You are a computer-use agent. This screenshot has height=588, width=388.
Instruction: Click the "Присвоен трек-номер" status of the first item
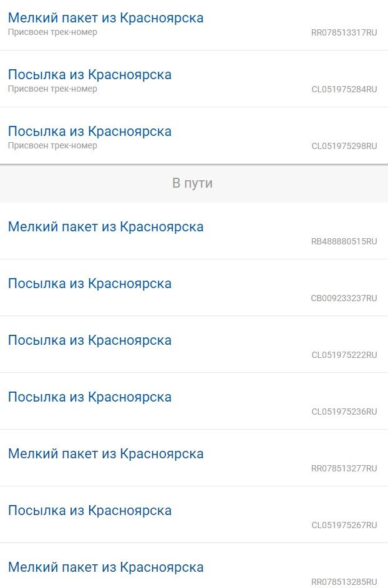[52, 32]
